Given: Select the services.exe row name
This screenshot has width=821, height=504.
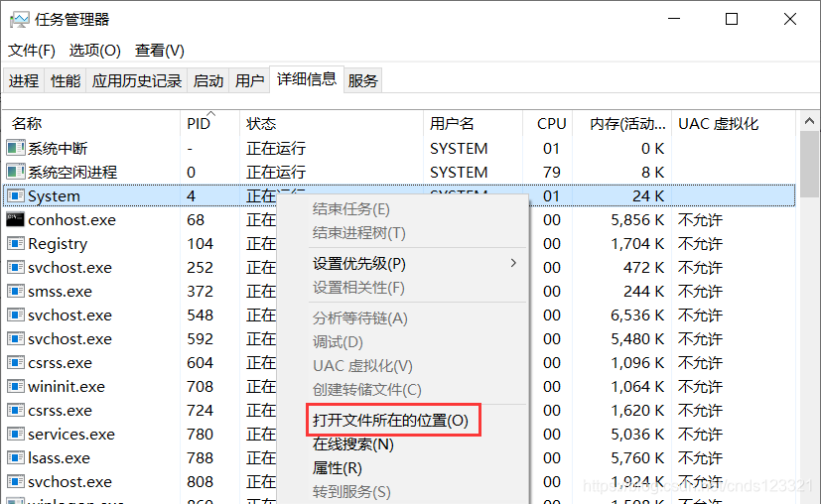Looking at the screenshot, I should (71, 434).
